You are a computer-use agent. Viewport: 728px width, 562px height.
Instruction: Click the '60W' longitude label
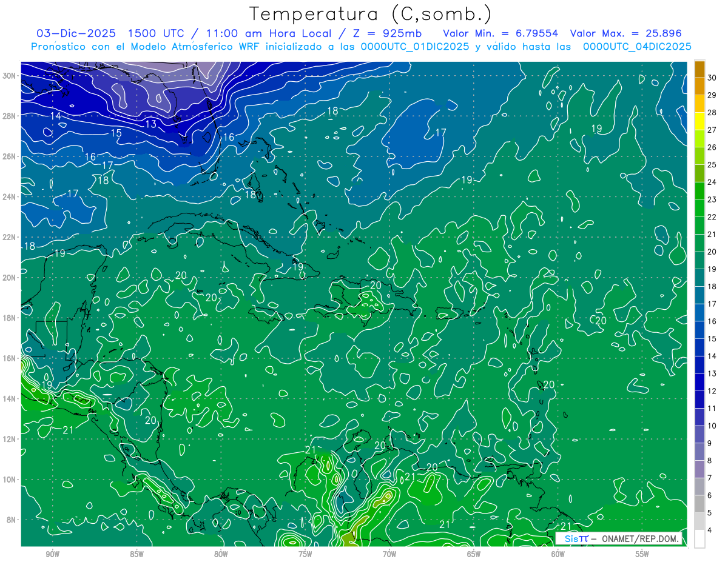click(558, 554)
